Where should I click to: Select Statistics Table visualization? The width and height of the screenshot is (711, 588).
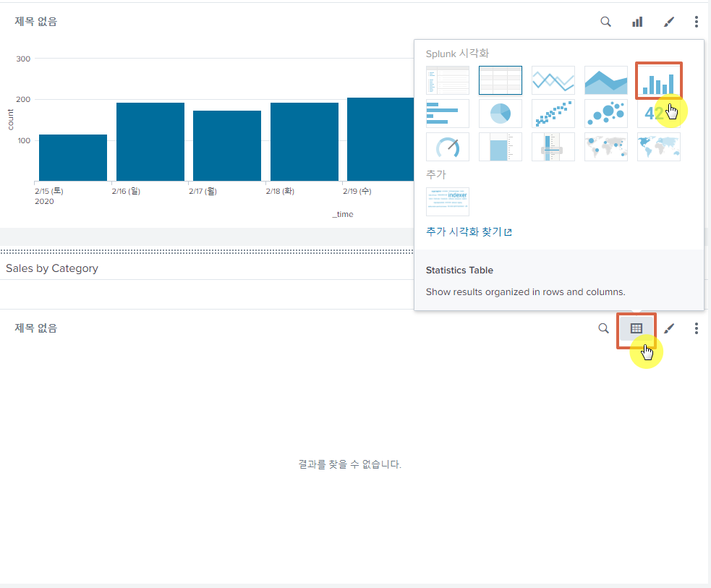point(500,80)
